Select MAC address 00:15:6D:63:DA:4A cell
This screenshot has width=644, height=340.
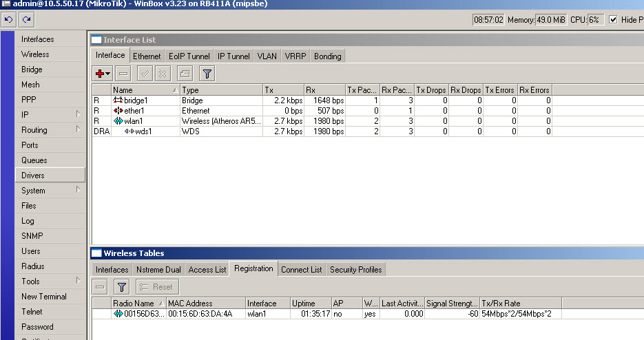206,314
